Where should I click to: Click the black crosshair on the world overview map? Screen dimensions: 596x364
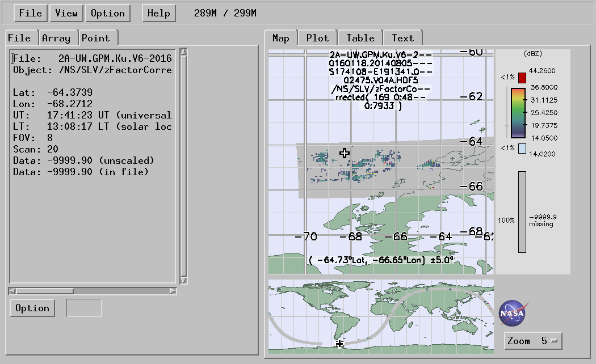(339, 344)
